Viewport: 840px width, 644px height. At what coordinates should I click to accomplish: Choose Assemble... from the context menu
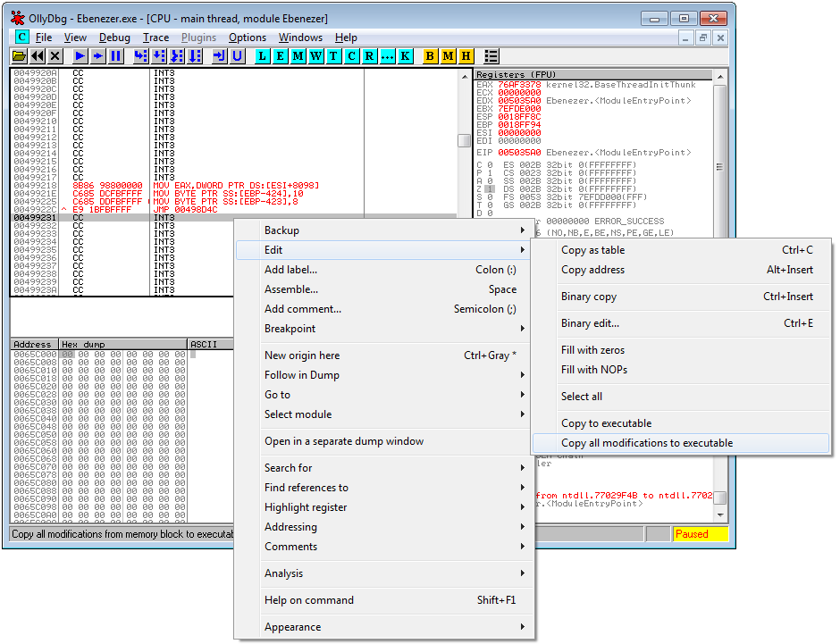[x=383, y=289]
